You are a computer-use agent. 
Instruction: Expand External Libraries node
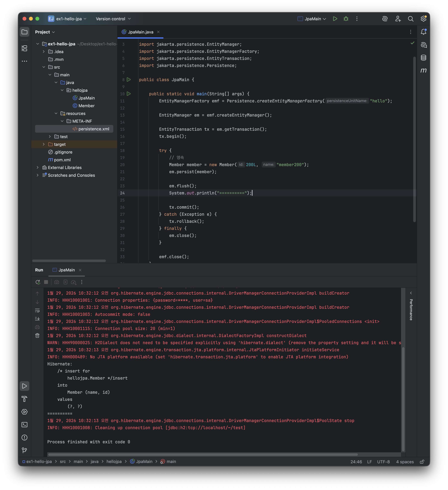point(38,167)
